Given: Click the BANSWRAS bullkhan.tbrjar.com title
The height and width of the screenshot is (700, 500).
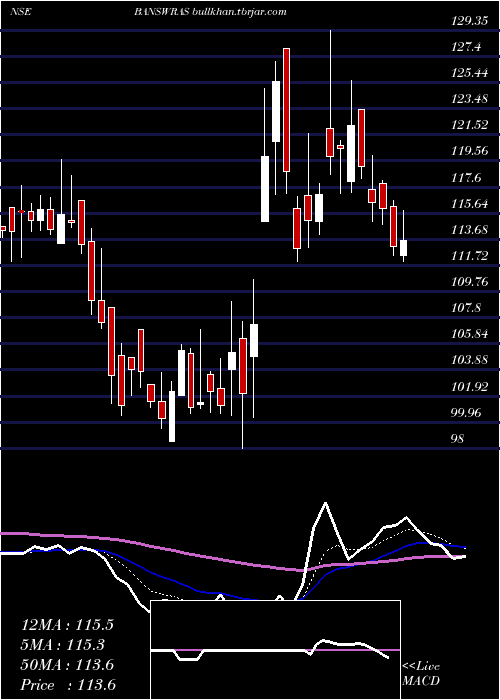Looking at the screenshot, I should coord(210,12).
